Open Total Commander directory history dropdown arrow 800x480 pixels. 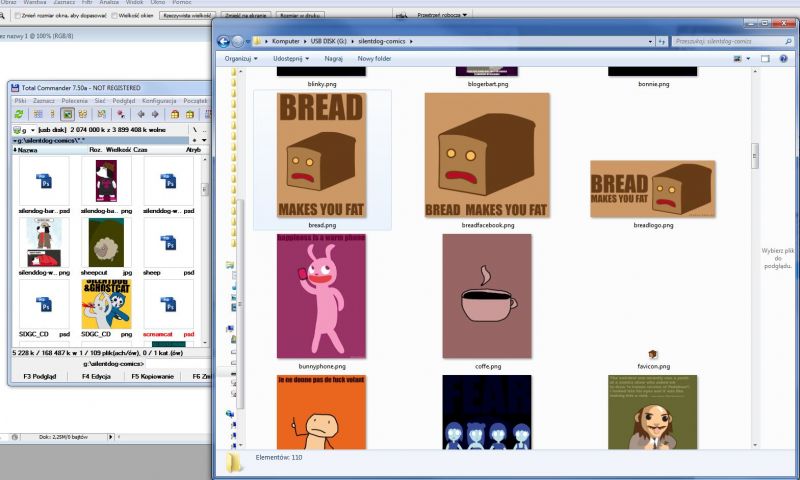pos(204,140)
